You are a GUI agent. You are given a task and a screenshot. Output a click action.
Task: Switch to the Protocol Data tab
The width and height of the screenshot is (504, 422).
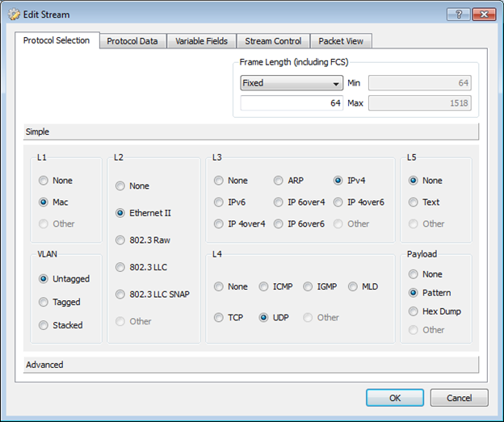[132, 41]
